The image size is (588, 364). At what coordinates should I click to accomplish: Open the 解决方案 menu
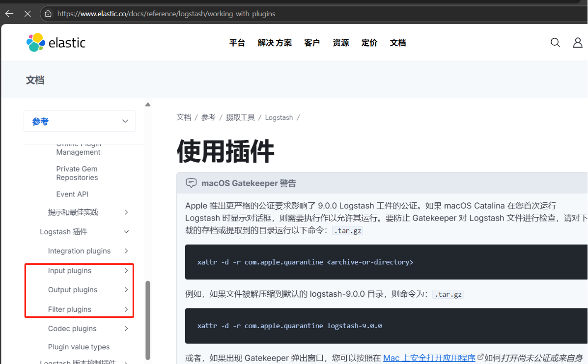tap(275, 43)
